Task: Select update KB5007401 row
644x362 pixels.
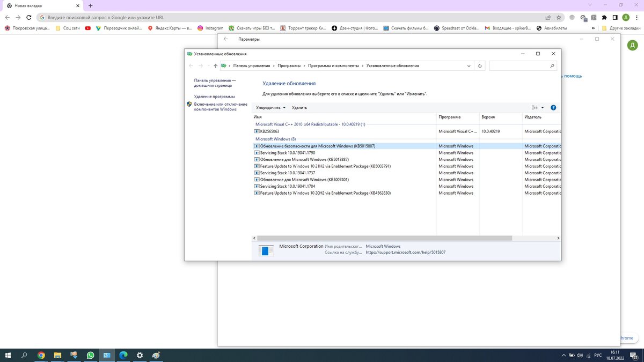Action: [407, 180]
